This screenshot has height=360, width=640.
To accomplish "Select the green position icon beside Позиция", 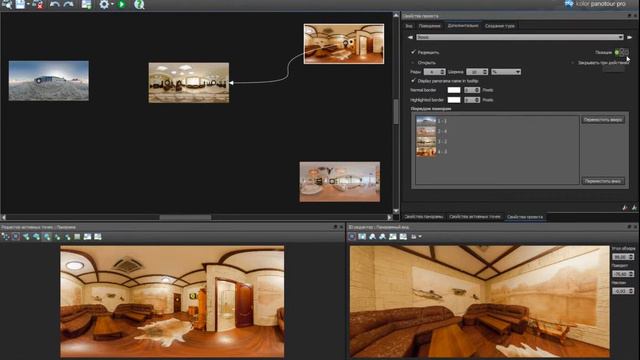I will (x=617, y=52).
